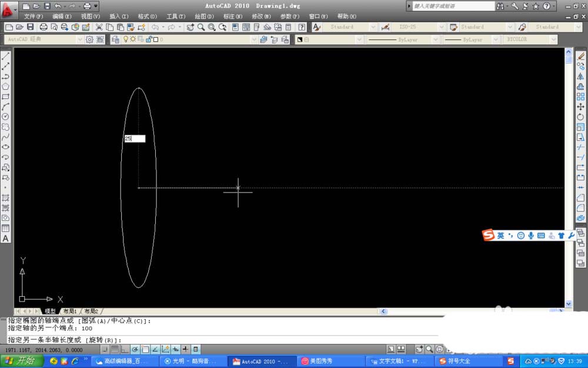Click the search field 键入关键字或短语
Screen dimensions: 588x368
[x=453, y=6]
